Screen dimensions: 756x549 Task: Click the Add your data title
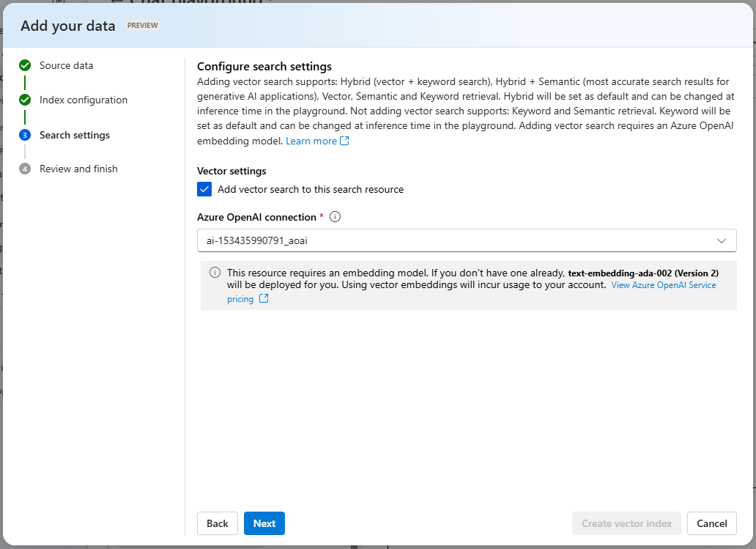coord(68,26)
